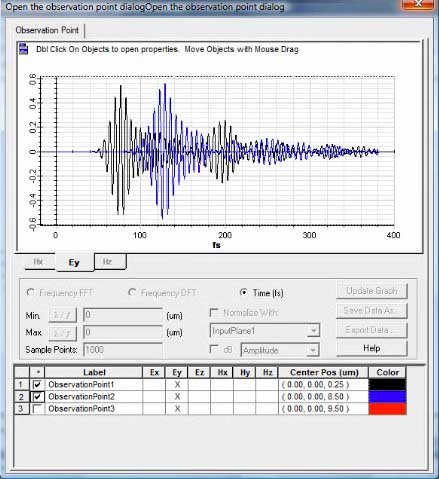
Task: Close the observation point dialog
Action: 418,5
